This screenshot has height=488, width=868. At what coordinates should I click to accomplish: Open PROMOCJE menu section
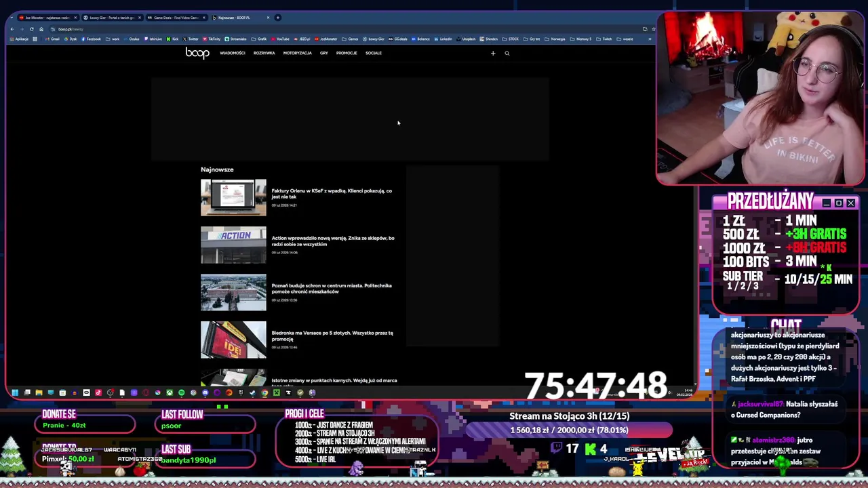pyautogui.click(x=347, y=53)
